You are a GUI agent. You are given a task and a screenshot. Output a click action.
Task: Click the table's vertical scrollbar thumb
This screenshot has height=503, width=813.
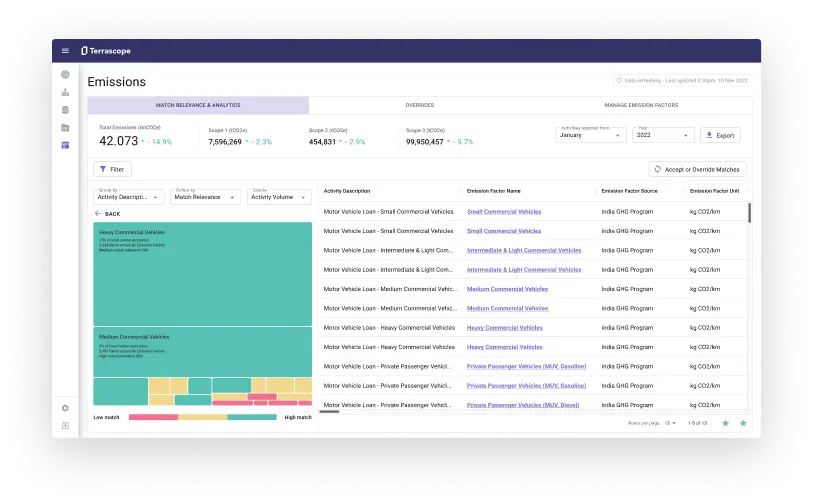(x=749, y=213)
